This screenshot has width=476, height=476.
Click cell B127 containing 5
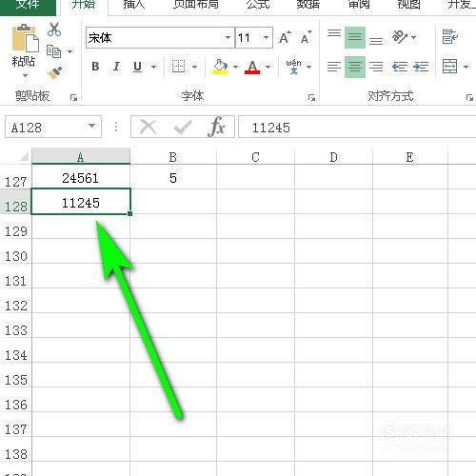click(x=173, y=178)
